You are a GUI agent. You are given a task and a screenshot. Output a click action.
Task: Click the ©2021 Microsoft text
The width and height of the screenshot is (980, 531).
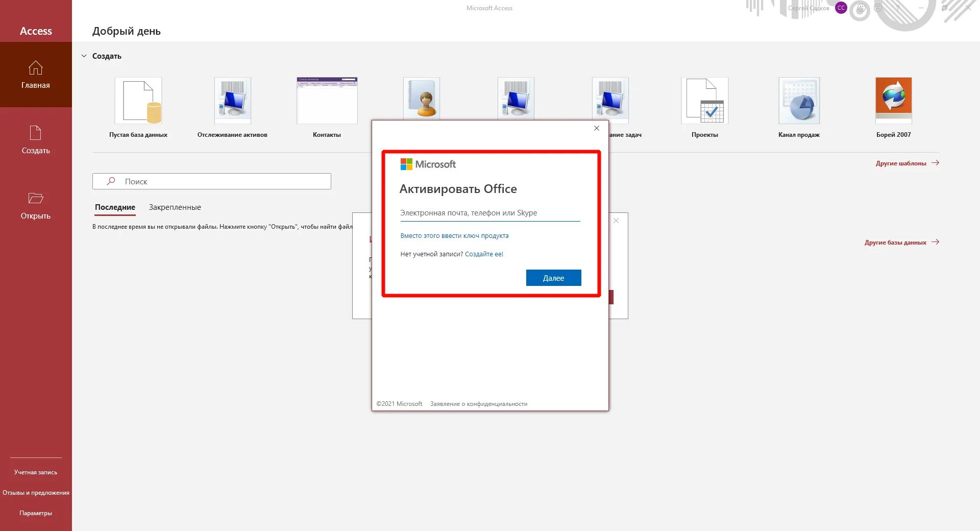click(x=399, y=404)
